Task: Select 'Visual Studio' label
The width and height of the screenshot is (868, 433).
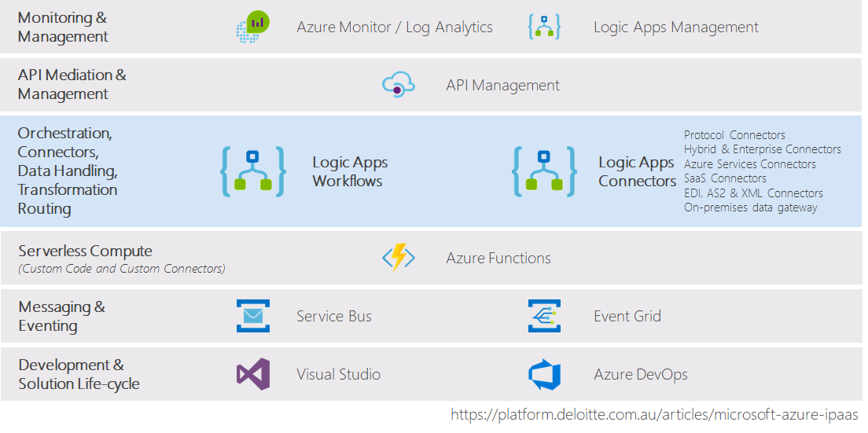Action: point(338,374)
